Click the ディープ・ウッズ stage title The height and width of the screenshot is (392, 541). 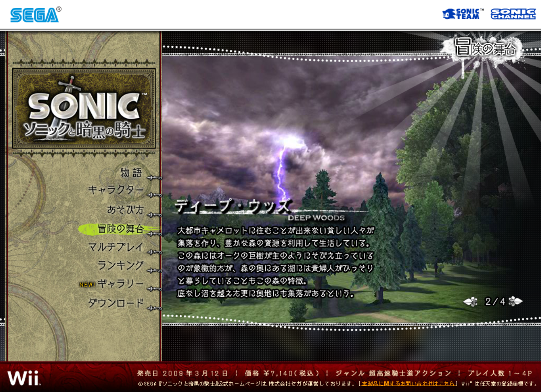pyautogui.click(x=233, y=206)
